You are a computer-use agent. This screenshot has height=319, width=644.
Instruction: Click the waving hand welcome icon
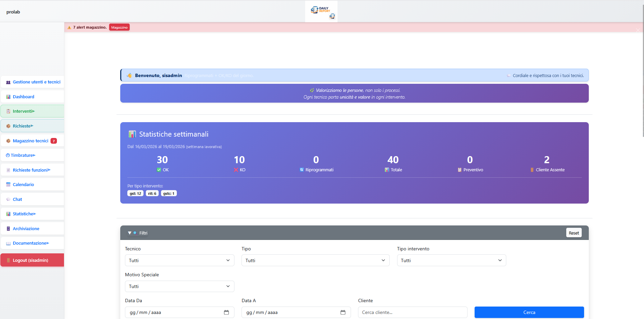point(129,75)
